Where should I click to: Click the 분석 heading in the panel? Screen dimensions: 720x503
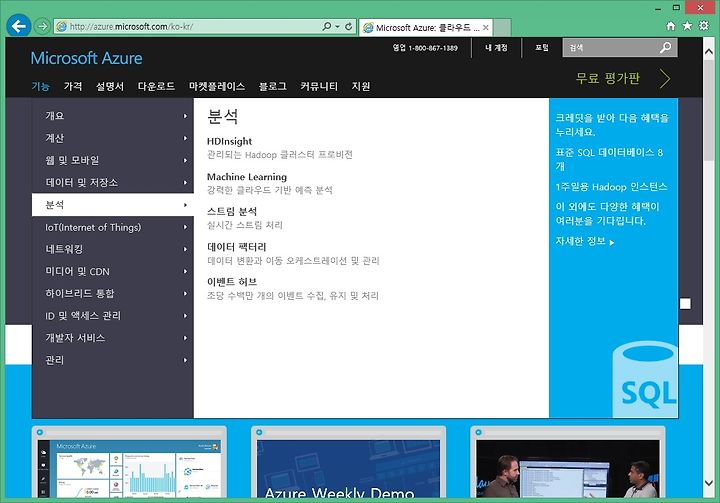coord(223,117)
